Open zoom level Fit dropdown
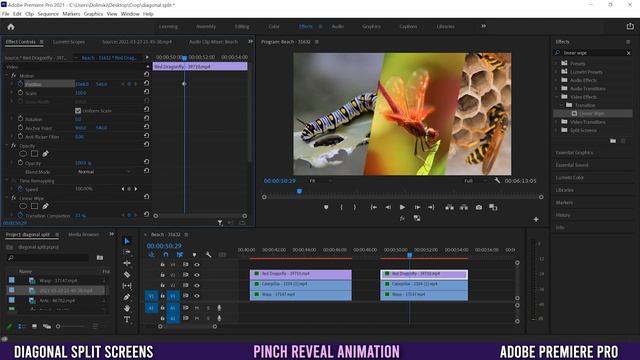Screen dimensions: 640x360 point(321,180)
